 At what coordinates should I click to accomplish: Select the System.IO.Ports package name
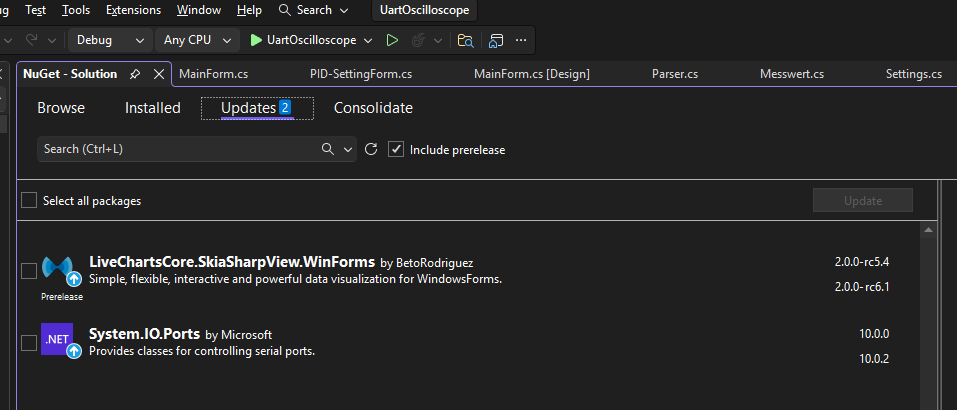(x=145, y=334)
